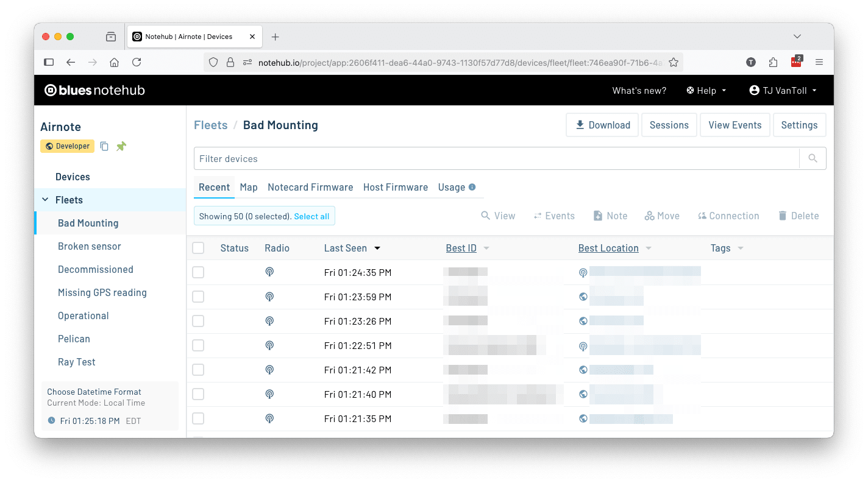
Task: Click the View Events button
Action: [x=735, y=125]
